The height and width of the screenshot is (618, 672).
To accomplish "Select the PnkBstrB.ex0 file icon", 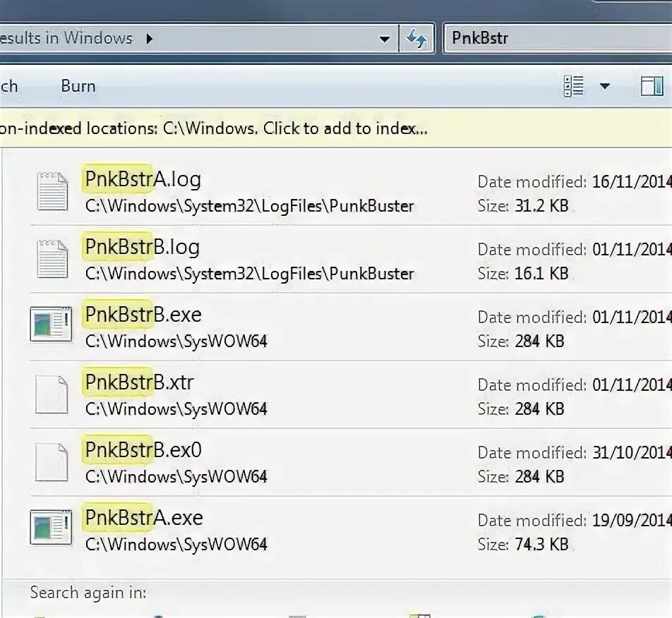I will pyautogui.click(x=52, y=462).
